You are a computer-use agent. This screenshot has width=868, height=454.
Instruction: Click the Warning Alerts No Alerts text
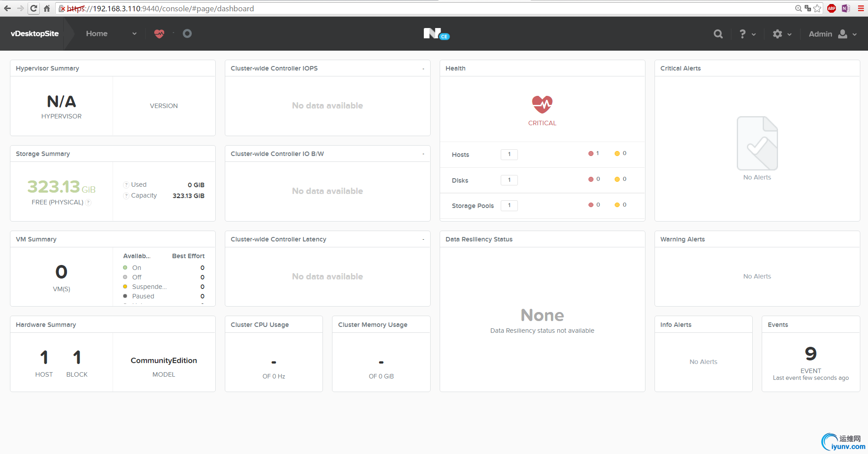pyautogui.click(x=757, y=276)
